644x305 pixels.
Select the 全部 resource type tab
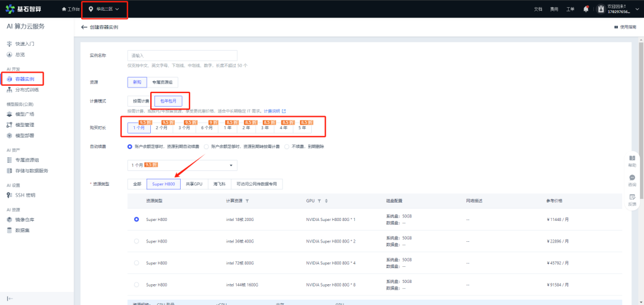[x=137, y=184]
